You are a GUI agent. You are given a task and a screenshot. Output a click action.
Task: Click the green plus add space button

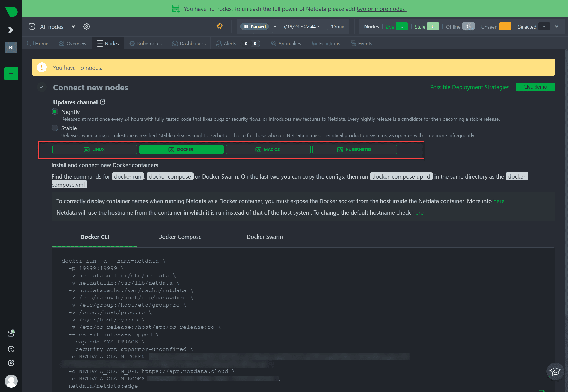click(x=11, y=74)
